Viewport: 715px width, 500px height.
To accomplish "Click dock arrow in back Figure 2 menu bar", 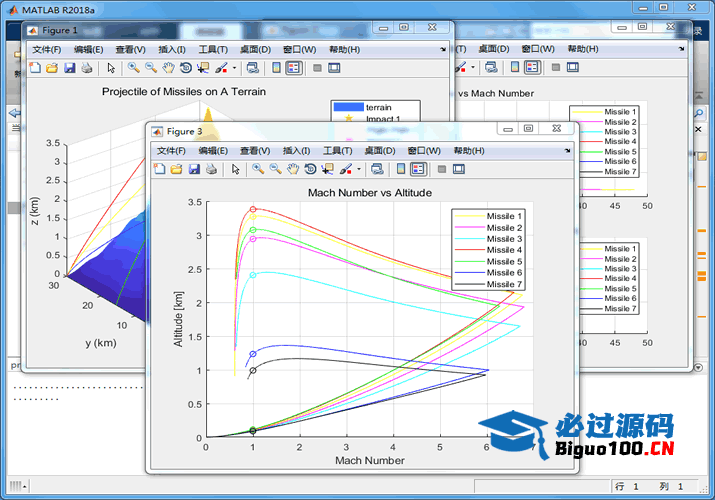I will tap(681, 48).
